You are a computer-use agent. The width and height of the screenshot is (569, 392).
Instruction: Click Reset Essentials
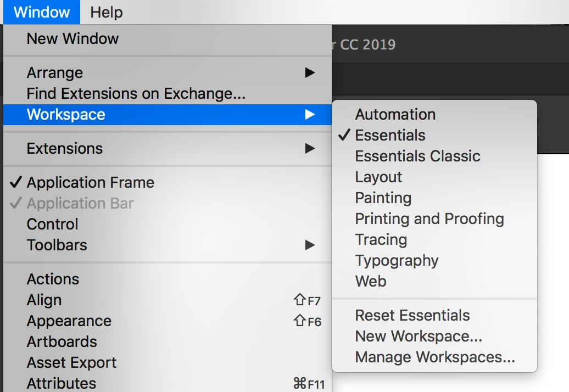412,315
